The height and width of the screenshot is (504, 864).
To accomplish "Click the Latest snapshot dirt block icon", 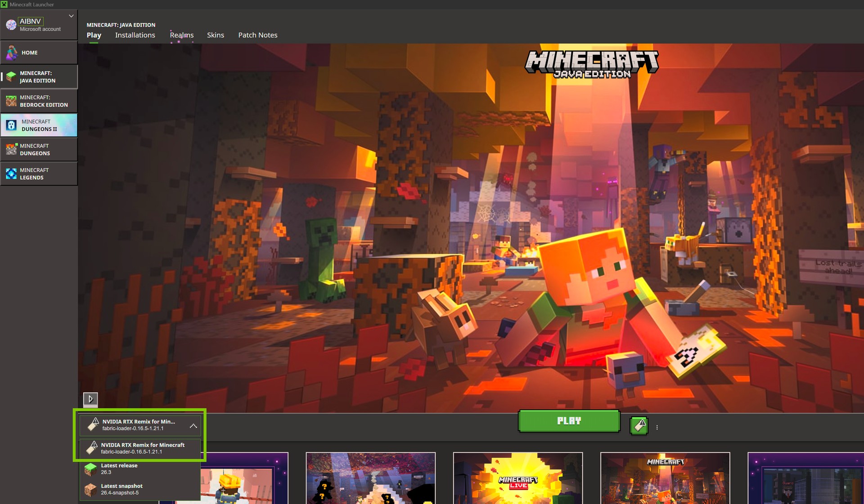I will pos(90,490).
